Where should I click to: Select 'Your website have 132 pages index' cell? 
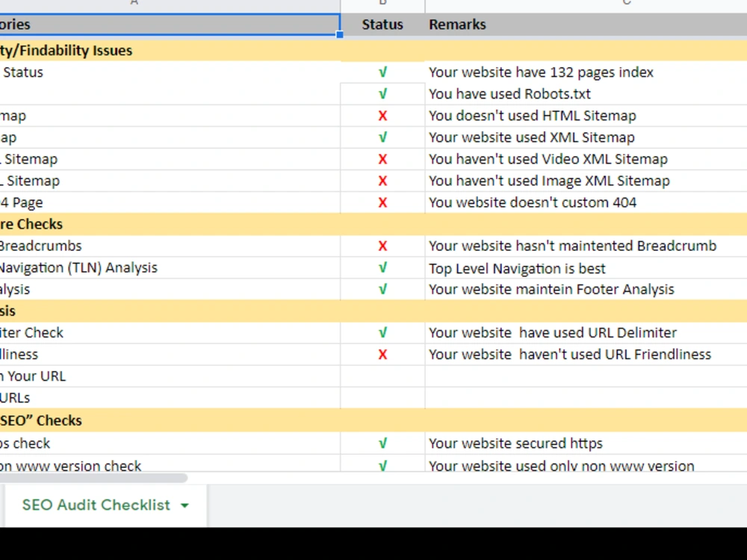click(586, 72)
